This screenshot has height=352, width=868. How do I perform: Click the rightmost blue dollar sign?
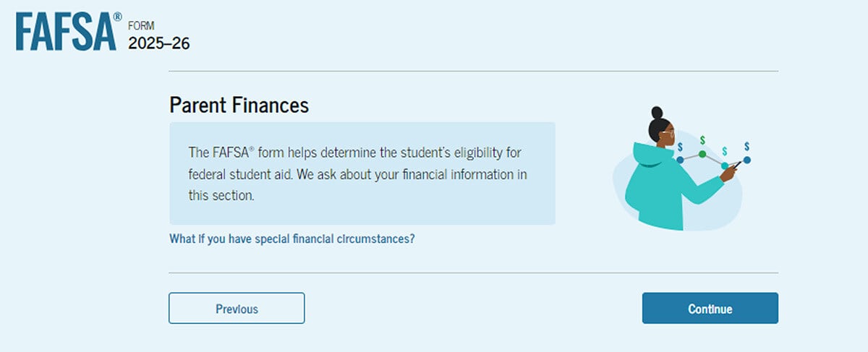tap(746, 145)
